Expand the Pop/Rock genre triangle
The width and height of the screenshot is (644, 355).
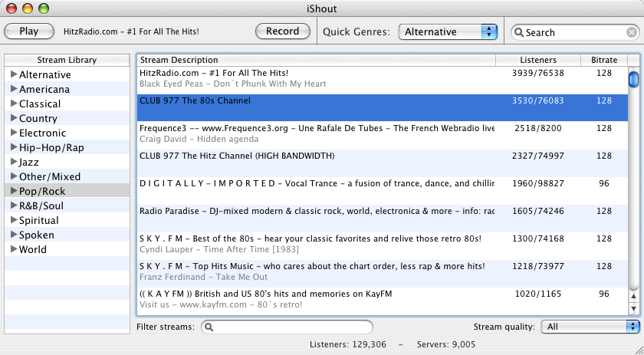[x=14, y=191]
